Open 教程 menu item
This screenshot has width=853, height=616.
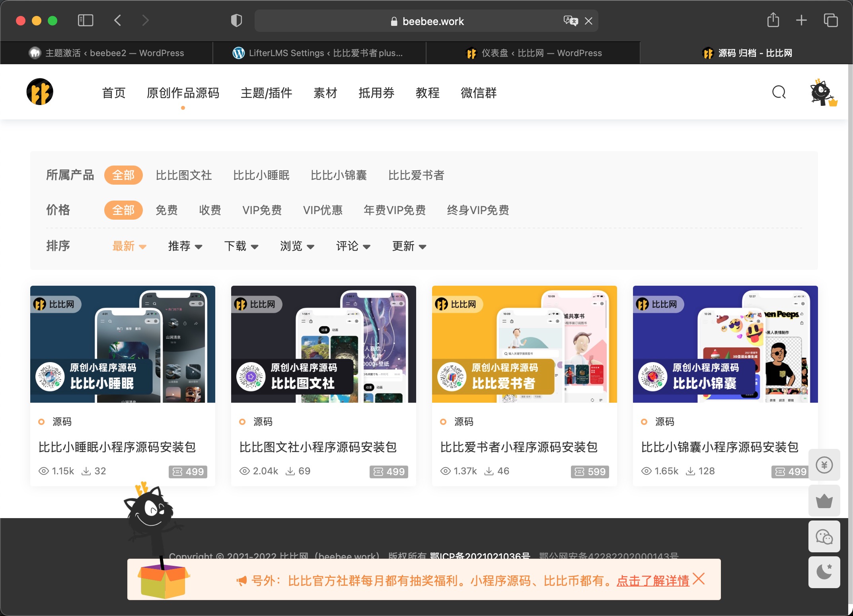coord(428,93)
